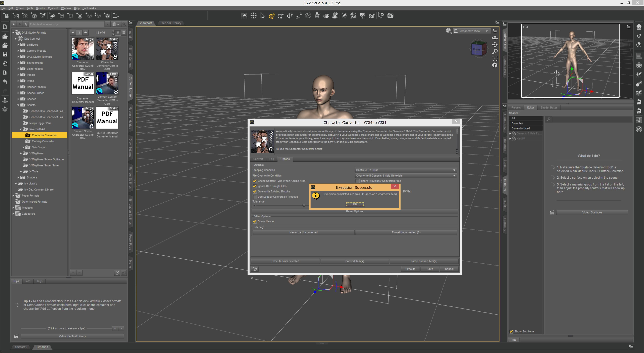The image size is (644, 353).
Task: Click the Content Library search text field
Action: pos(67,24)
